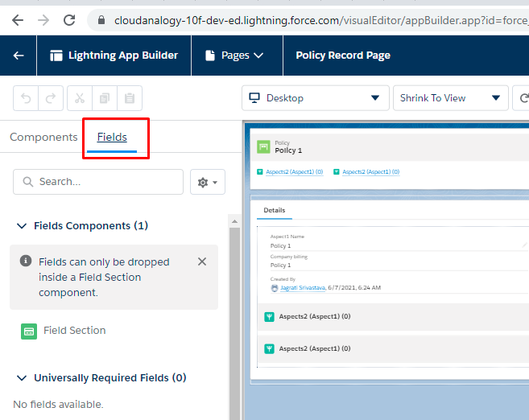Click the panel scrollbar up arrow
Viewport: 529px width, 420px height.
point(235,221)
